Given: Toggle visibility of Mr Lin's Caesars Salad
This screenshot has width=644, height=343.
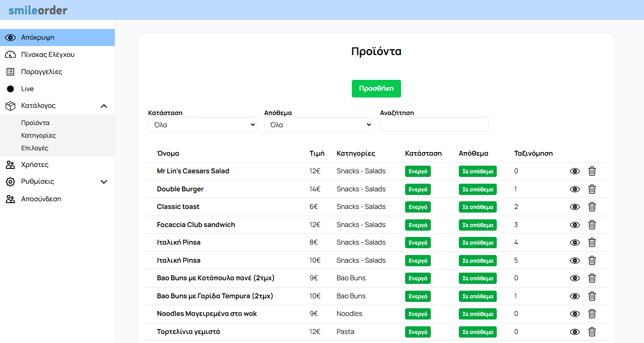Looking at the screenshot, I should tap(574, 171).
